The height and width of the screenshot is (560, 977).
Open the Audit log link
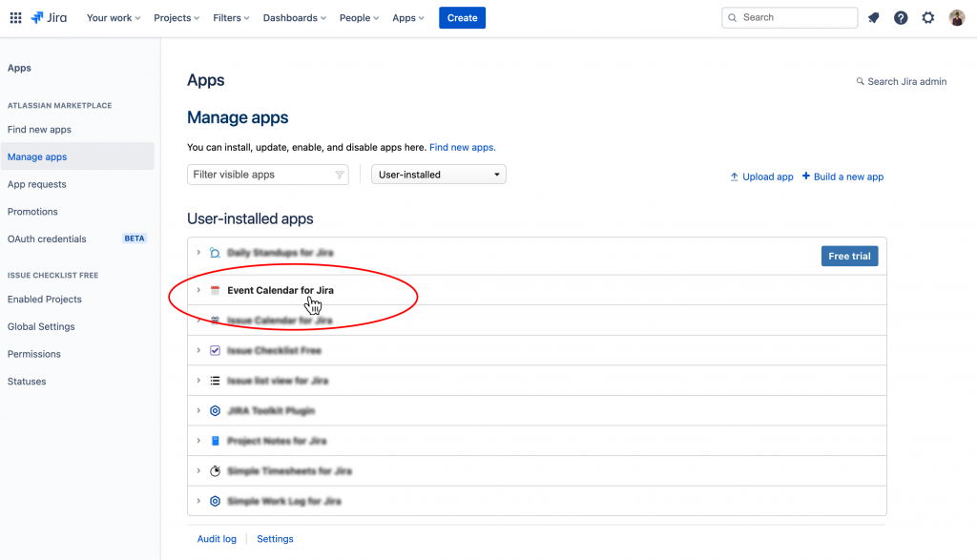(x=217, y=539)
